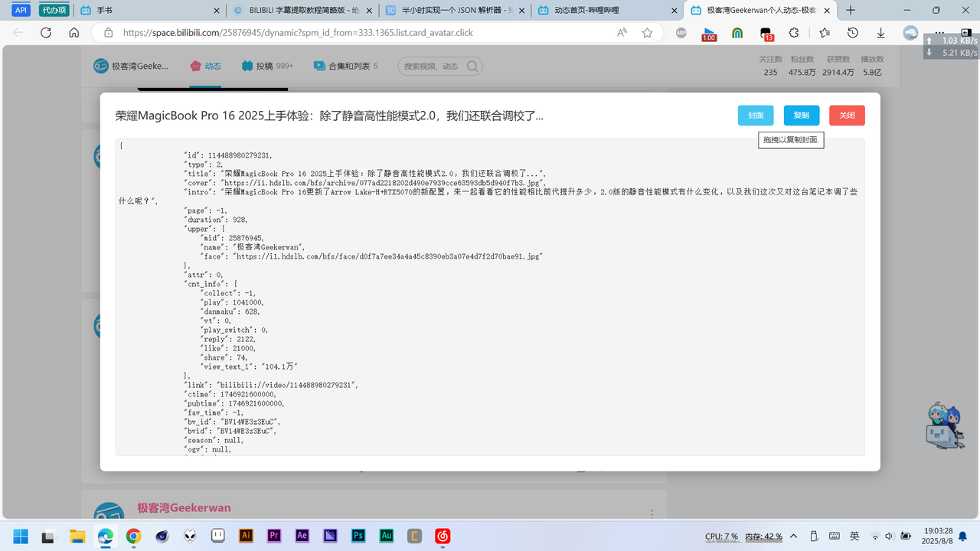The height and width of the screenshot is (551, 980).
Task: Open Illustrator from the taskbar
Action: click(245, 536)
